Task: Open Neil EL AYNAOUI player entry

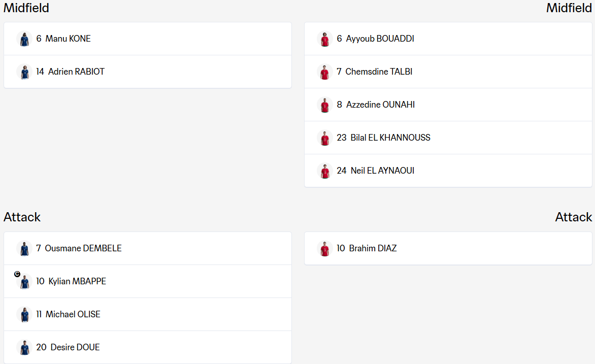Action: [448, 171]
